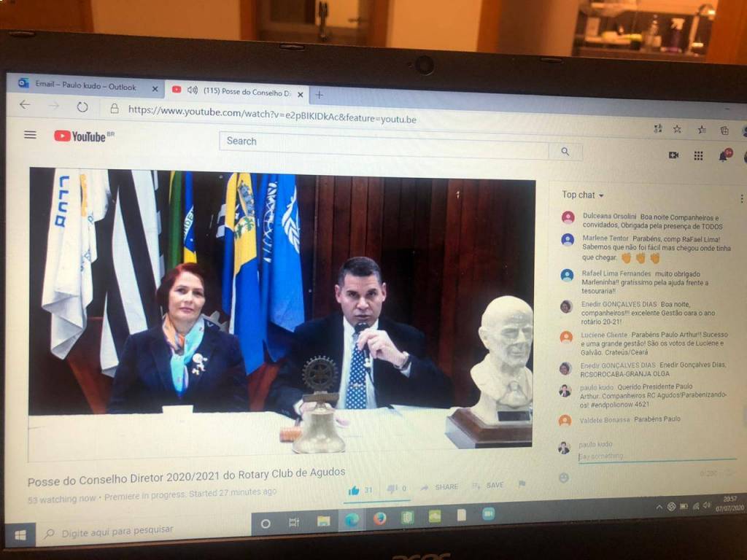The height and width of the screenshot is (560, 747).
Task: Switch to the Email Outlook tab
Action: click(x=85, y=86)
